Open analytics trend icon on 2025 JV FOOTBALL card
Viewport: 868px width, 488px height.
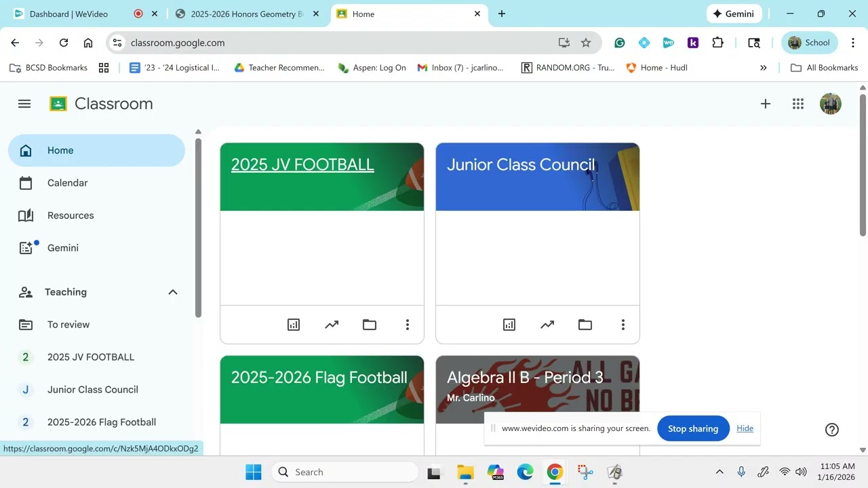point(332,325)
